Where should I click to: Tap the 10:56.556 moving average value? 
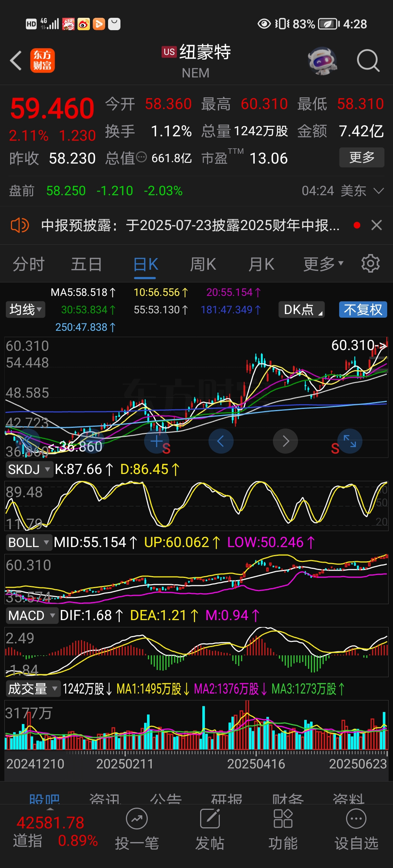tap(161, 292)
